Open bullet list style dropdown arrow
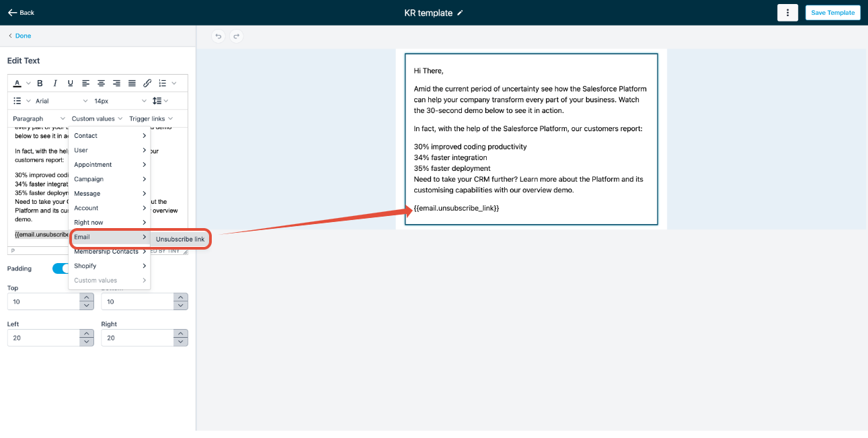The height and width of the screenshot is (438, 868). pos(28,101)
